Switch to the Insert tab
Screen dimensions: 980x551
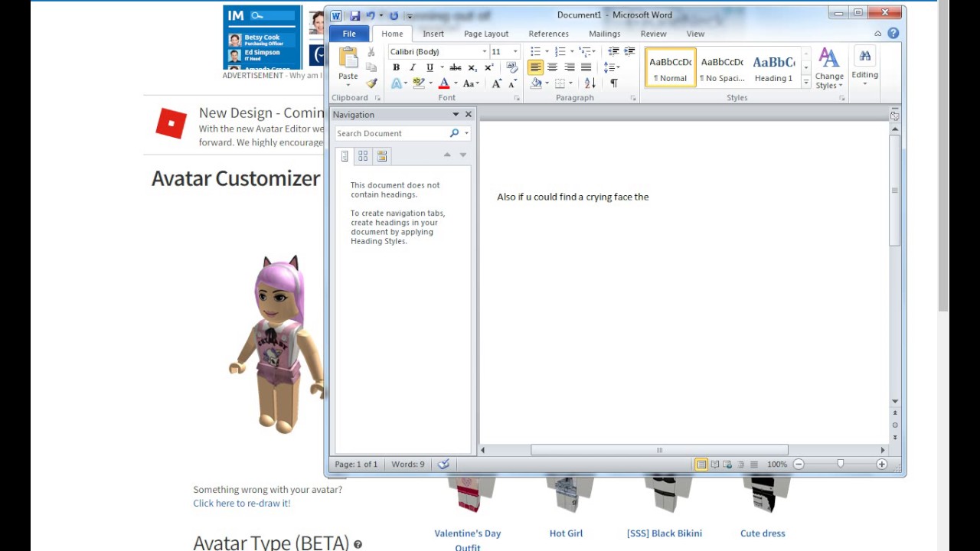pos(433,34)
